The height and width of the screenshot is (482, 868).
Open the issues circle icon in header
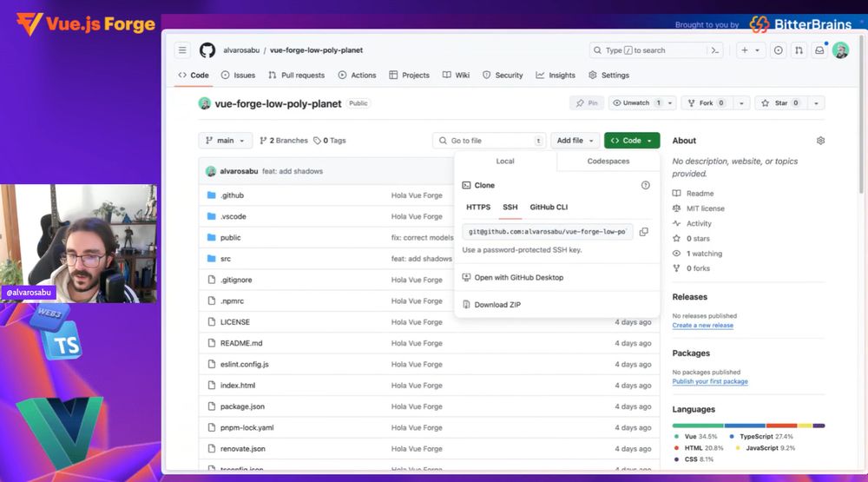pos(779,50)
